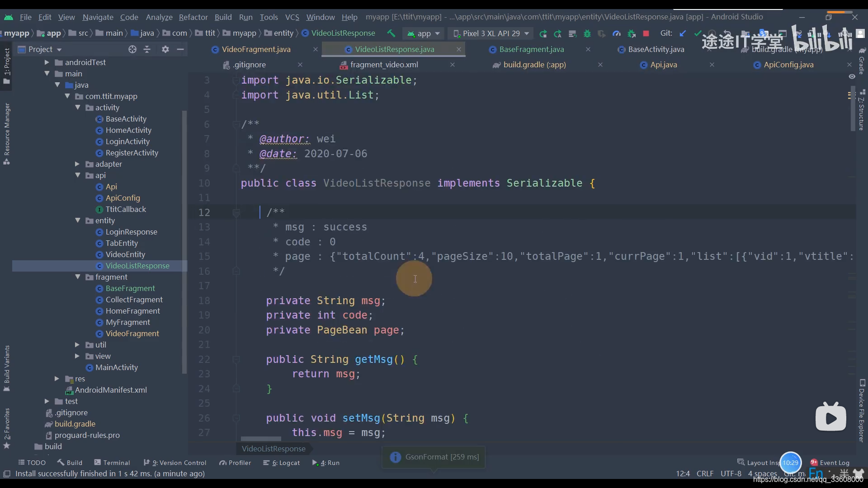Fold the class Javadoc comment at line 6
The height and width of the screenshot is (488, 868).
[236, 124]
